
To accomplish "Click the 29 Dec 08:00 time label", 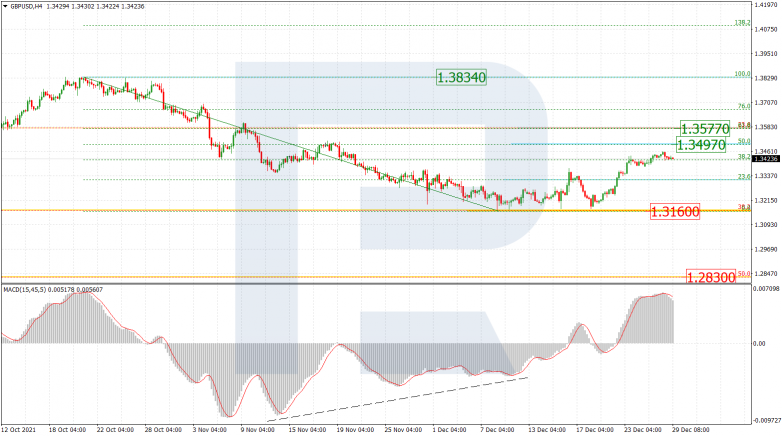I will click(x=691, y=430).
